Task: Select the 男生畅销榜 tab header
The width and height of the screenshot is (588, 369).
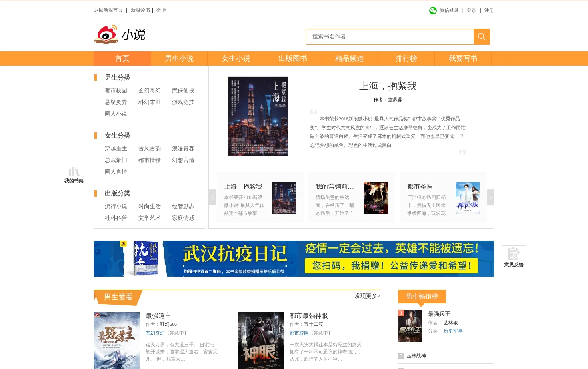Action: 422,297
